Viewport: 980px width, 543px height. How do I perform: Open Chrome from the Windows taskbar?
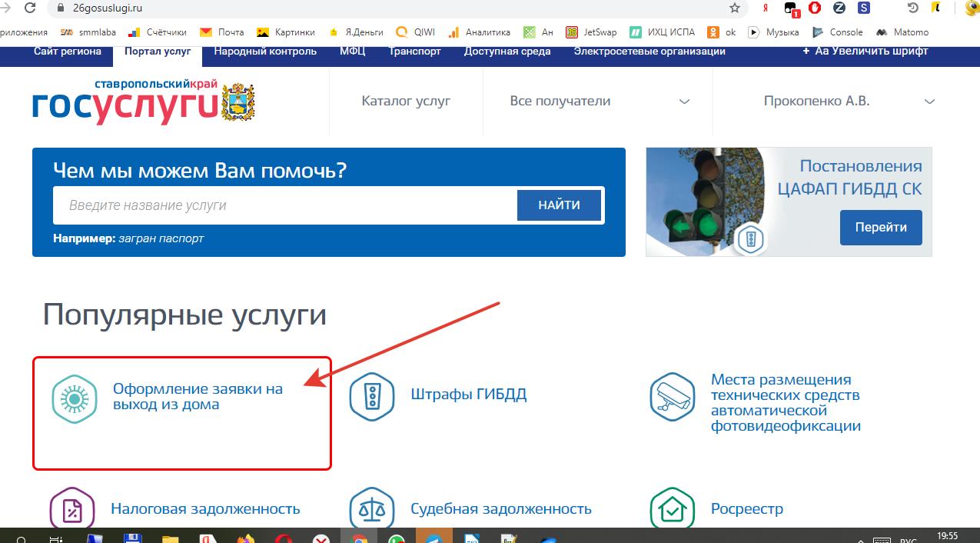[358, 538]
